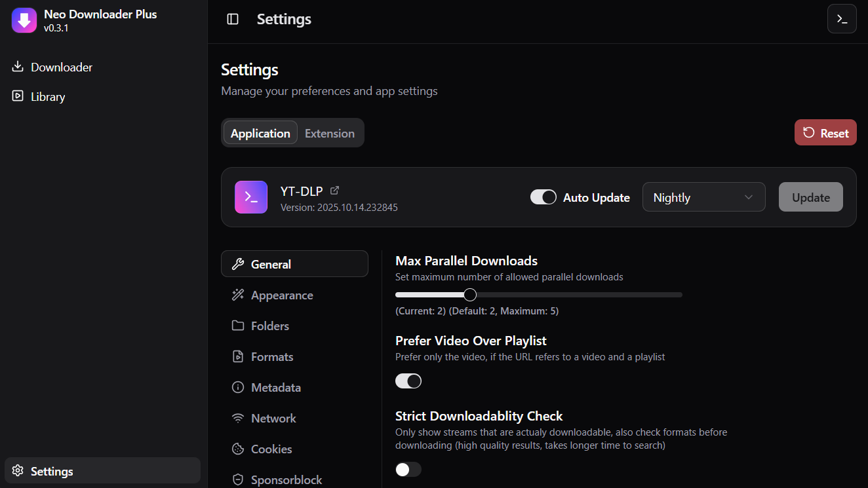Click the Max Parallel Downloads slider handle
The width and height of the screenshot is (868, 488).
[x=470, y=295]
